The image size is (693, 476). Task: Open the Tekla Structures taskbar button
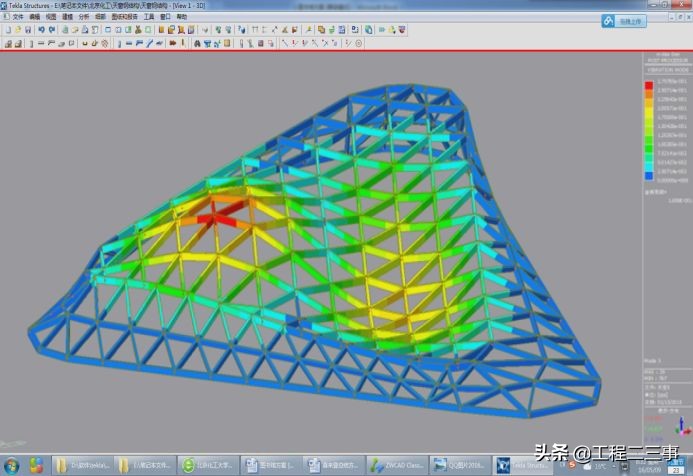coord(518,465)
